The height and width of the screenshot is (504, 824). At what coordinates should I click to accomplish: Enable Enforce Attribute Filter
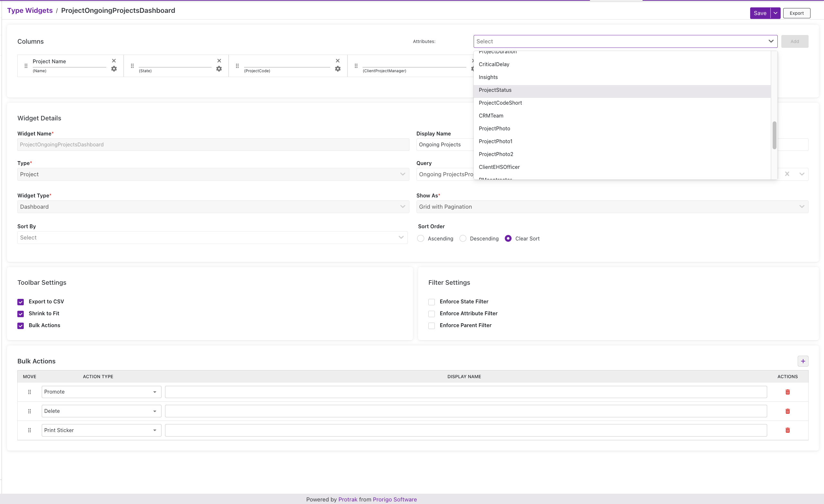point(431,314)
